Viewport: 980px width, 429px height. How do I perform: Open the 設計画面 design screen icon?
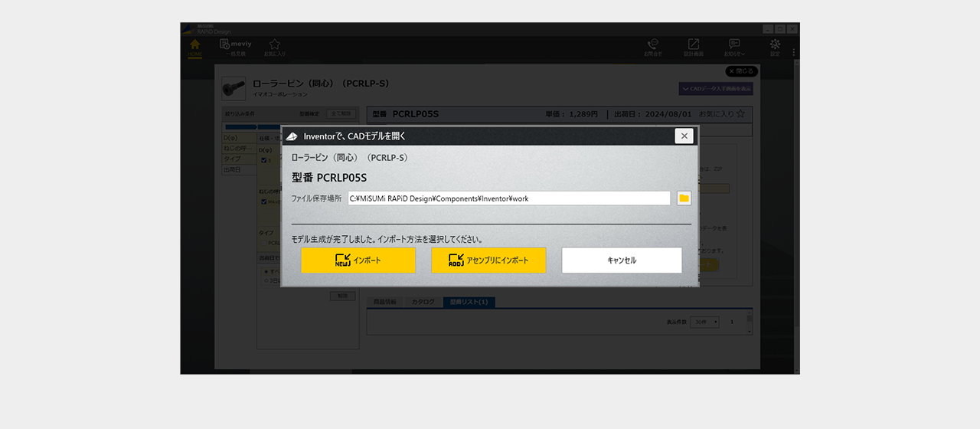tap(693, 47)
